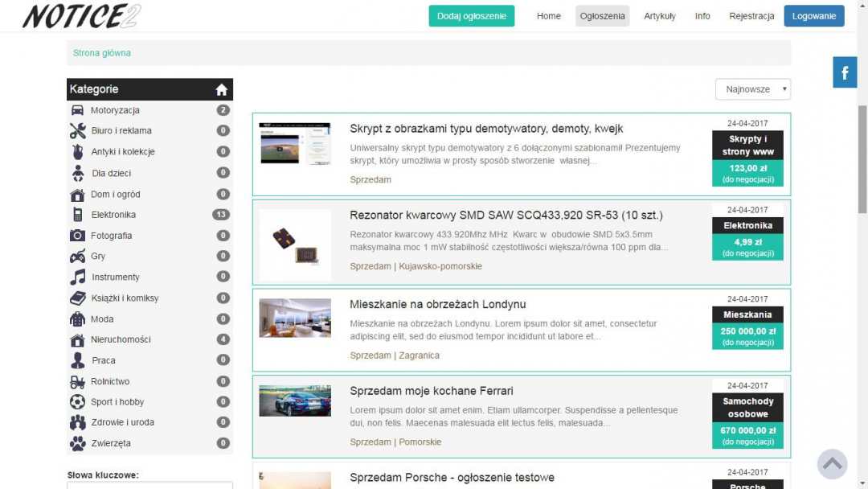The width and height of the screenshot is (868, 489).
Task: Click the phone icon beside Elektronika
Action: click(x=78, y=215)
